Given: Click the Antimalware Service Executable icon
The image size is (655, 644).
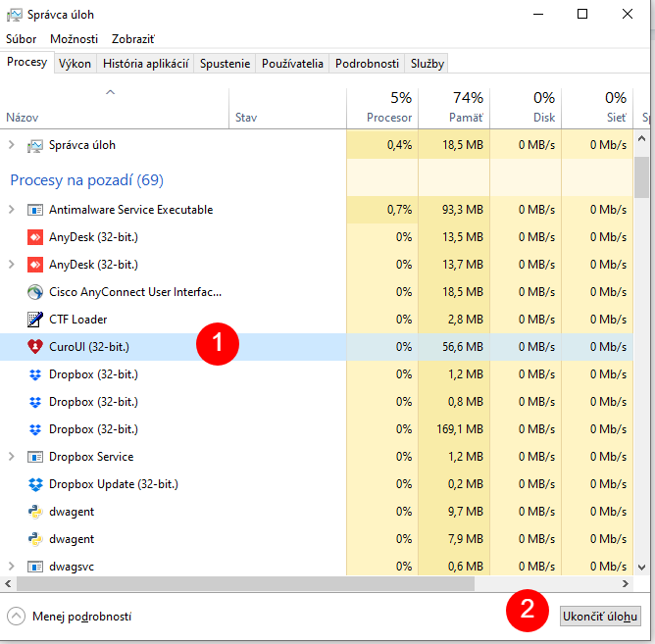Looking at the screenshot, I should (x=35, y=210).
